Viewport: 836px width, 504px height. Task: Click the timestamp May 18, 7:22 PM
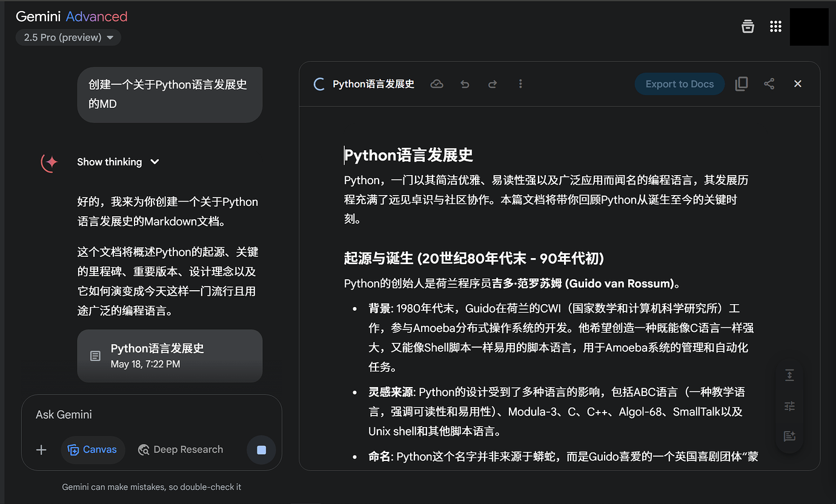click(145, 364)
